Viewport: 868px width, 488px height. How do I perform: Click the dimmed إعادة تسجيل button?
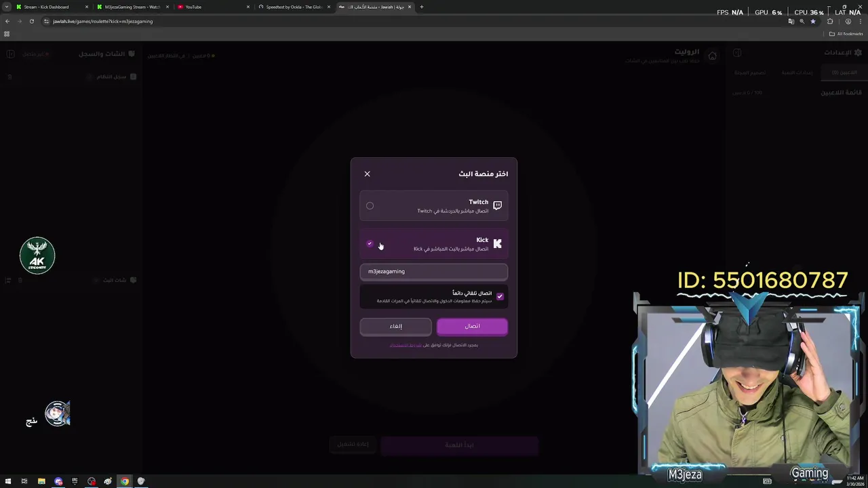pos(353,445)
